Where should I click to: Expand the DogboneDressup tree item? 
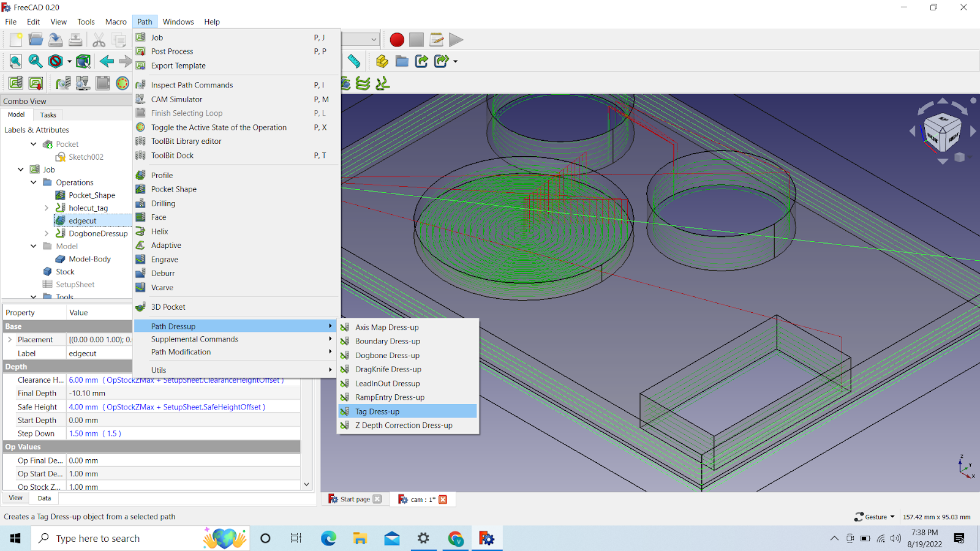point(47,233)
